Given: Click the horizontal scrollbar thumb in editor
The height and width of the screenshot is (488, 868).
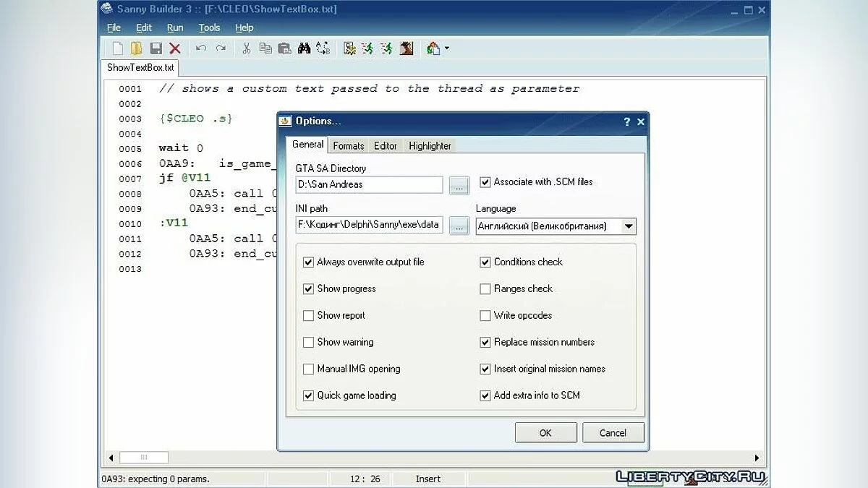Looking at the screenshot, I should 144,458.
